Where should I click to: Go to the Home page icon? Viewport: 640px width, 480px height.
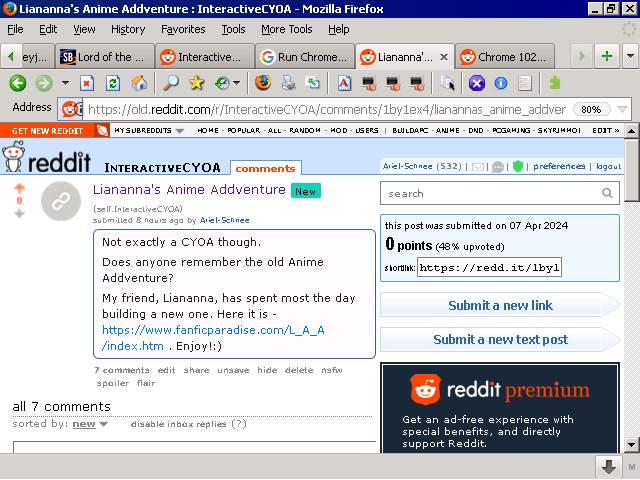(x=139, y=83)
